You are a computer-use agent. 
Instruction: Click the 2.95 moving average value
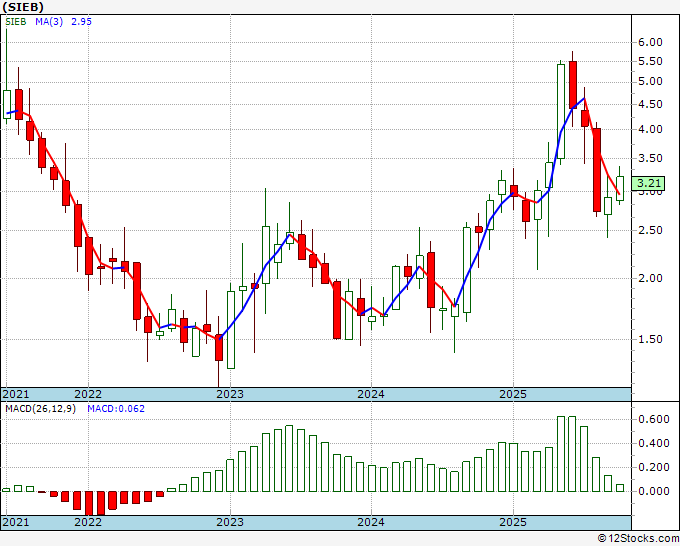(81, 21)
